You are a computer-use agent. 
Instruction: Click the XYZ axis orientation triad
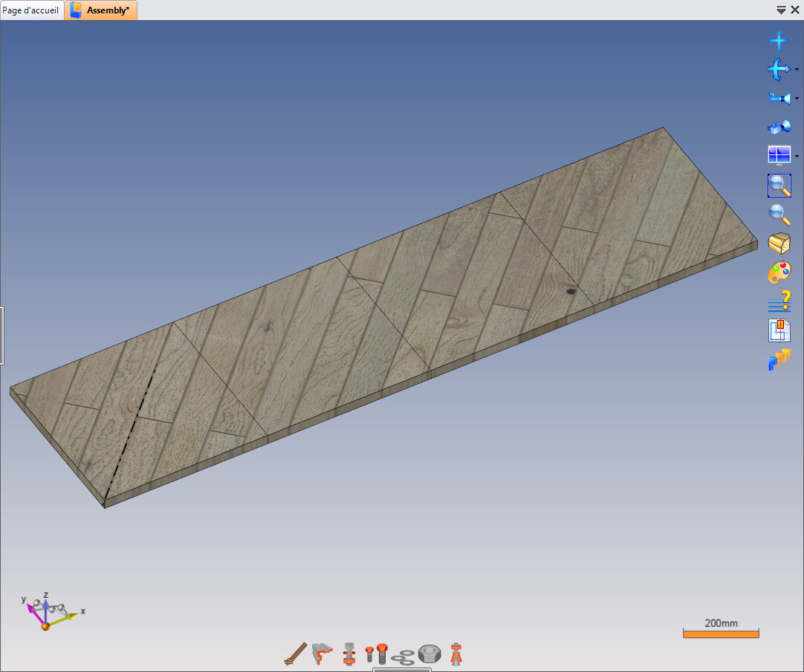(52, 610)
